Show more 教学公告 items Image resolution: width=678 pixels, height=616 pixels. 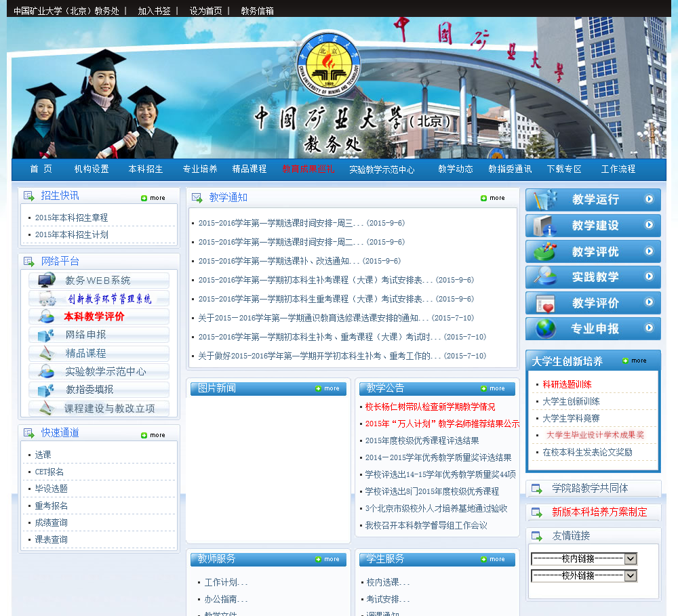pyautogui.click(x=493, y=388)
